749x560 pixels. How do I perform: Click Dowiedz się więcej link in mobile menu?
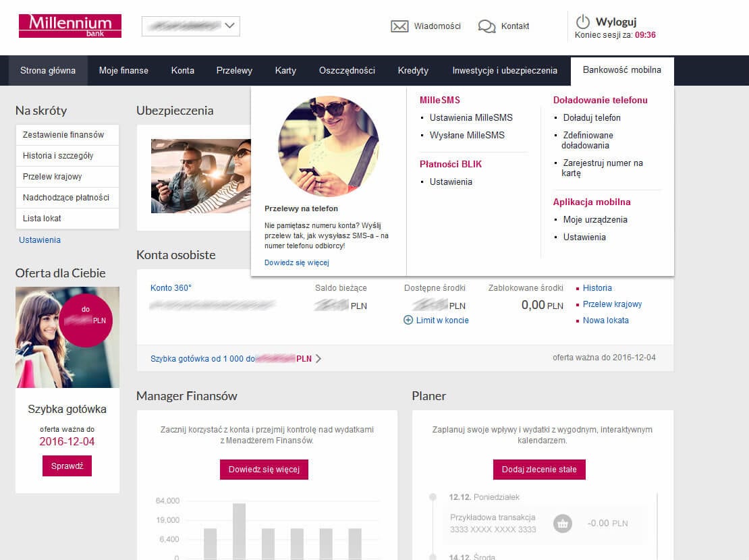[297, 263]
